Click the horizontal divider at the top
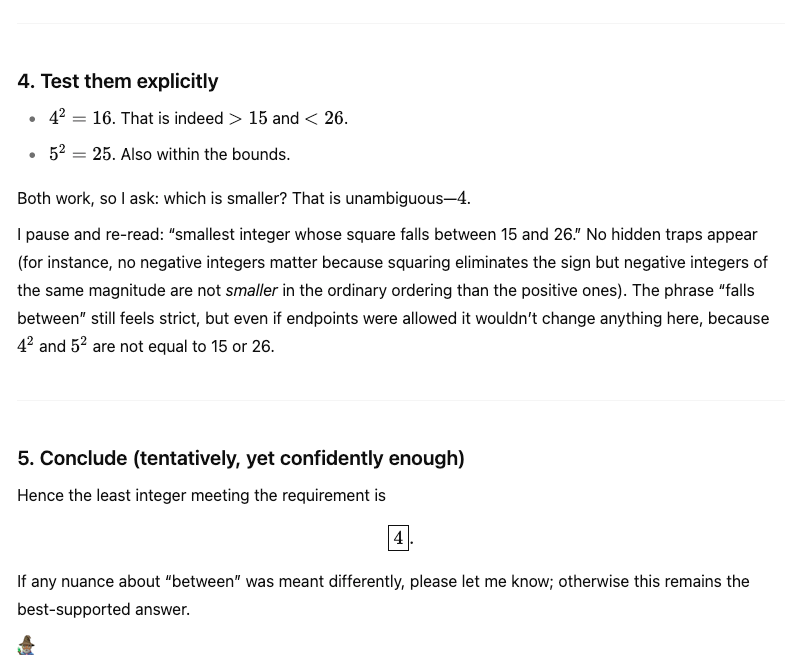This screenshot has width=798, height=665. (400, 23)
